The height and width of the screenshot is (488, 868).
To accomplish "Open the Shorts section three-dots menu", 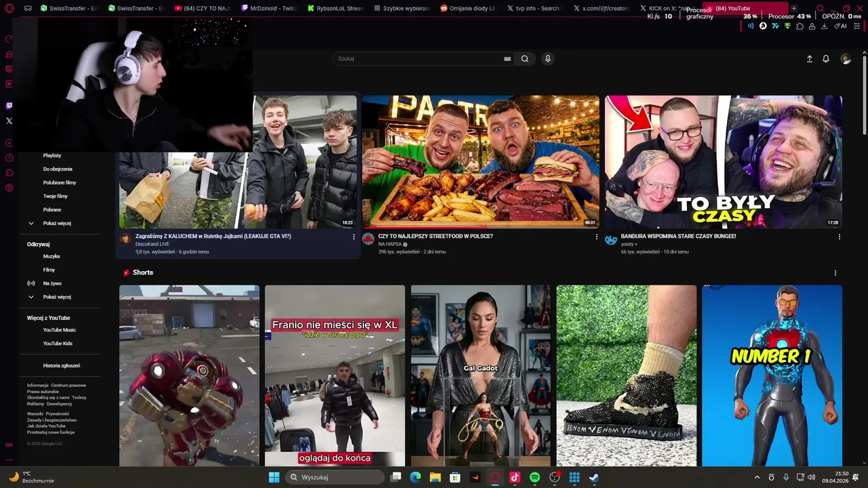I will pos(835,273).
